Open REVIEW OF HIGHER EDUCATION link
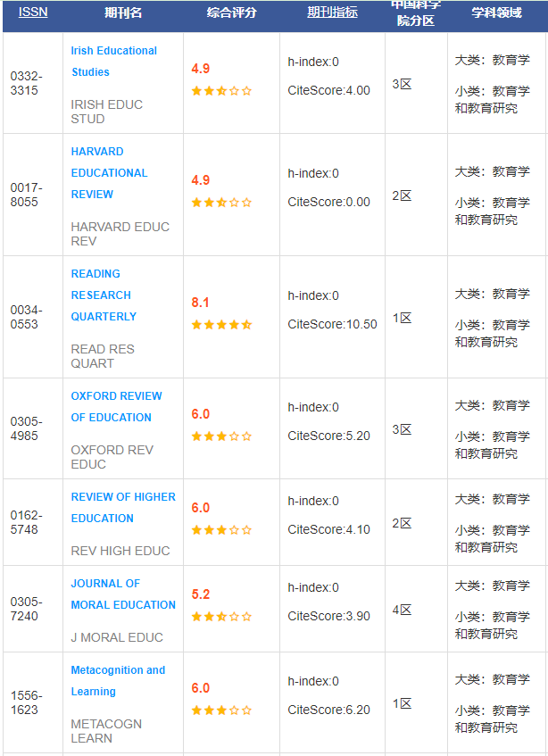The width and height of the screenshot is (548, 756). point(123,507)
